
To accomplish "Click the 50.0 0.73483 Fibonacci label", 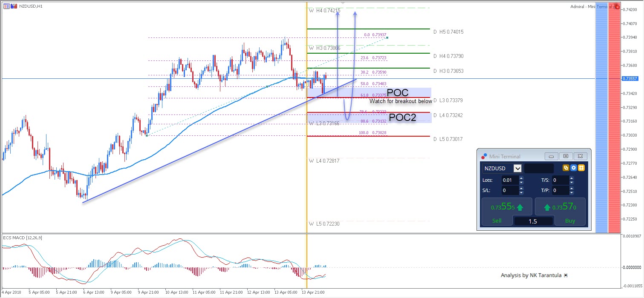I will [x=374, y=84].
